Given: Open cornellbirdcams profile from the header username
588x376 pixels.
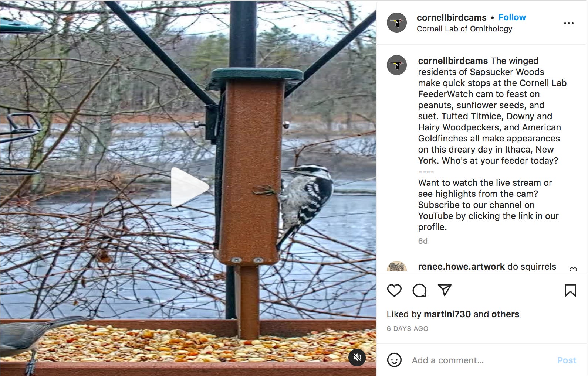Looking at the screenshot, I should [452, 17].
